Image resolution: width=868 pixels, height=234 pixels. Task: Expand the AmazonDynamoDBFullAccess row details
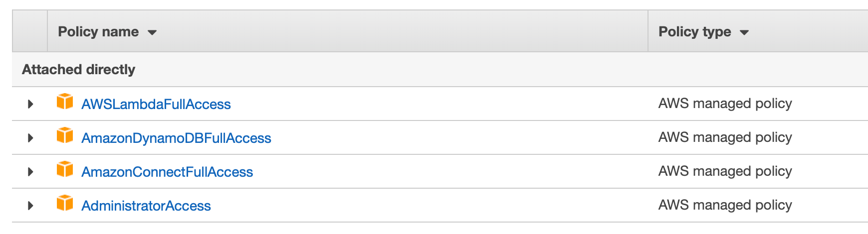30,138
